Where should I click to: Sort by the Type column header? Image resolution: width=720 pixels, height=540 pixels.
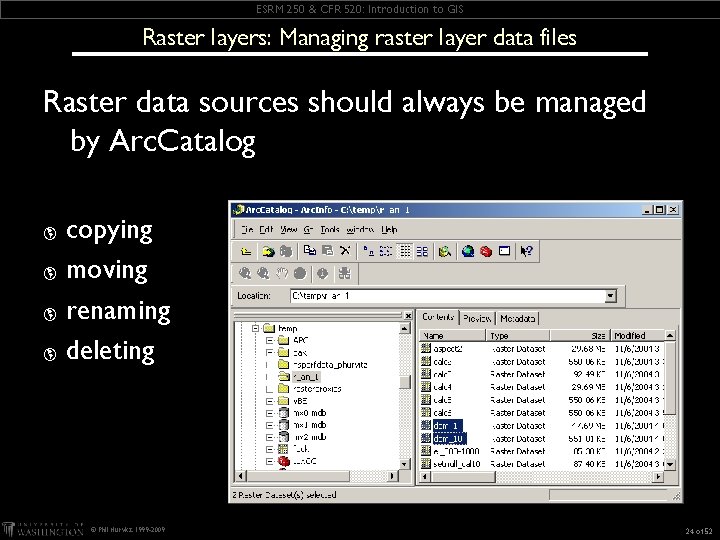pos(518,336)
